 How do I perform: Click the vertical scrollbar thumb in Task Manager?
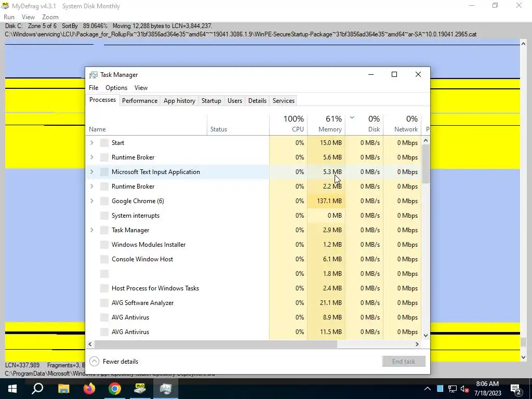click(426, 164)
